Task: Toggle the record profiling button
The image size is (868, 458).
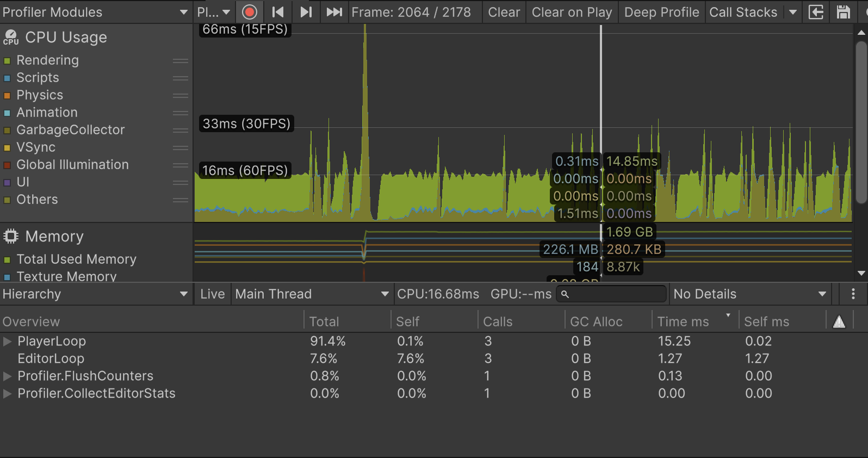Action: [250, 12]
